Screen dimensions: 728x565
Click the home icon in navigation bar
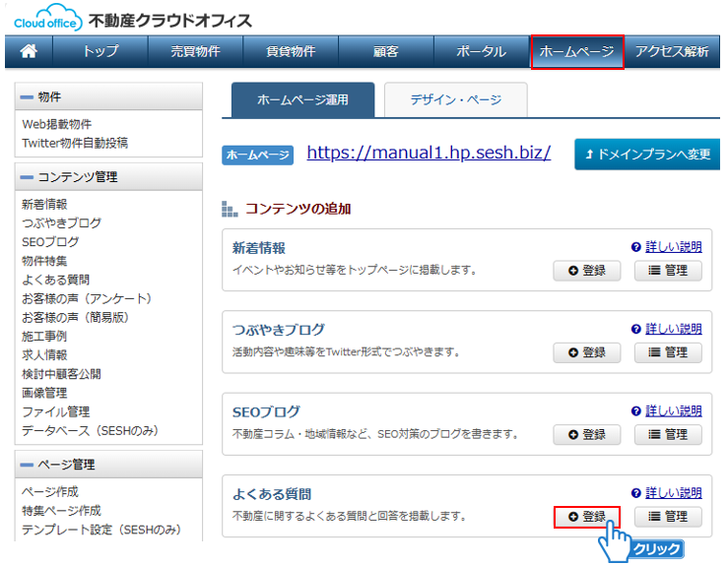(x=29, y=52)
